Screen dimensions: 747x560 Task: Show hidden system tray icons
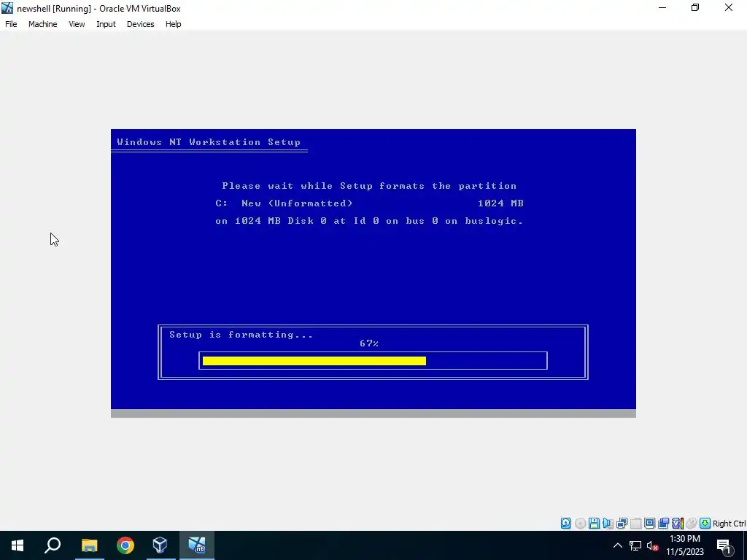pyautogui.click(x=617, y=545)
